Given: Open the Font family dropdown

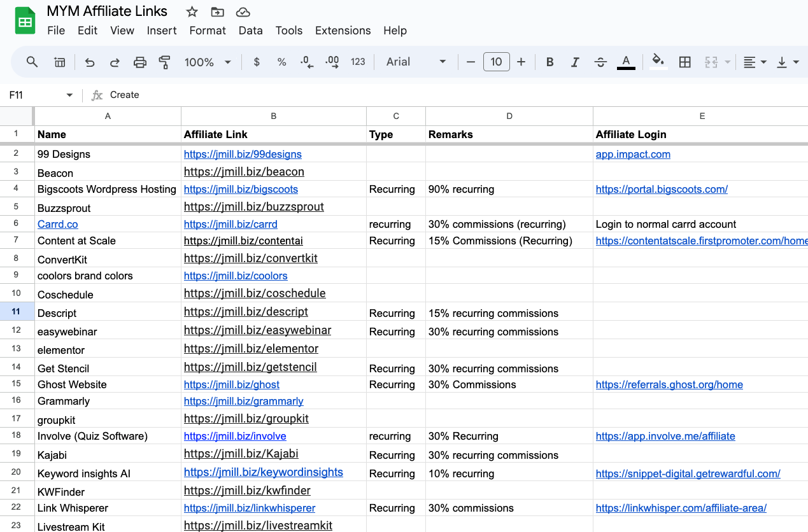Looking at the screenshot, I should click(x=415, y=62).
